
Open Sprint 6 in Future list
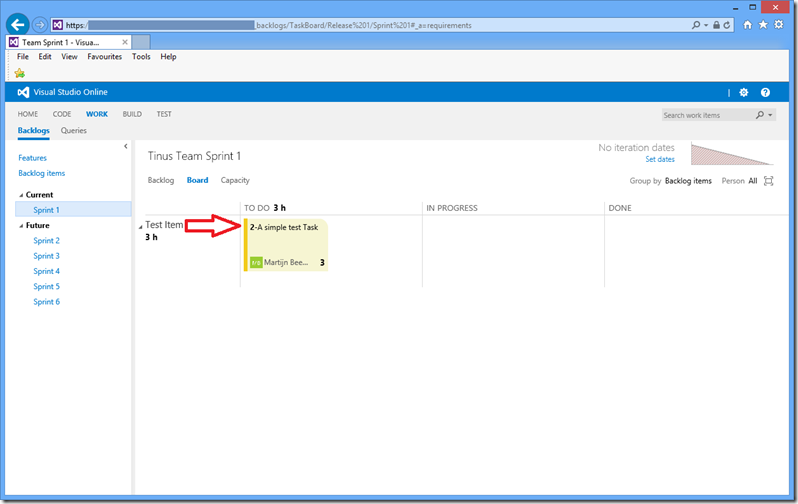[46, 301]
